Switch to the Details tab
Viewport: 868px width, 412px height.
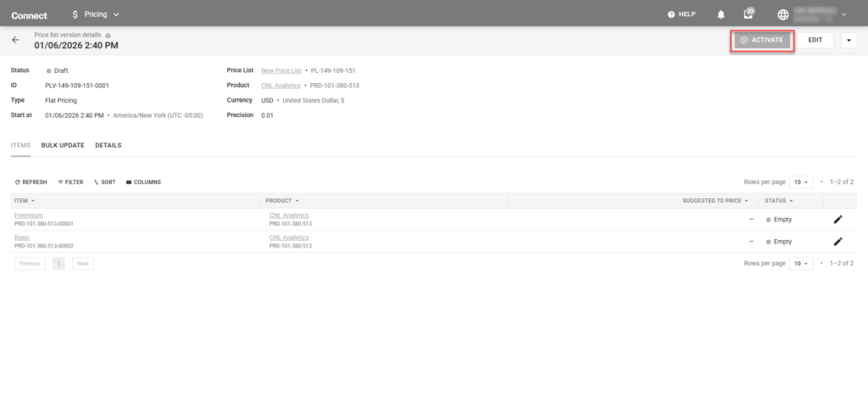coord(108,146)
